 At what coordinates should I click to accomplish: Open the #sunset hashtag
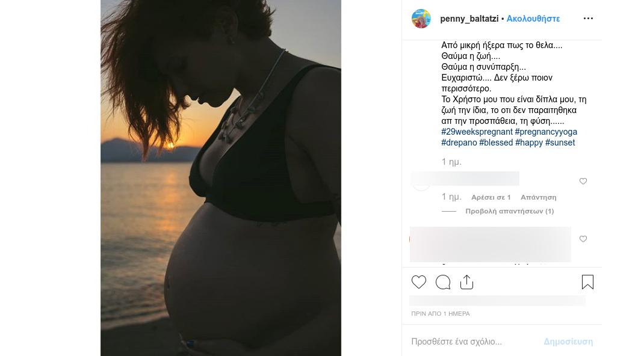pyautogui.click(x=560, y=143)
